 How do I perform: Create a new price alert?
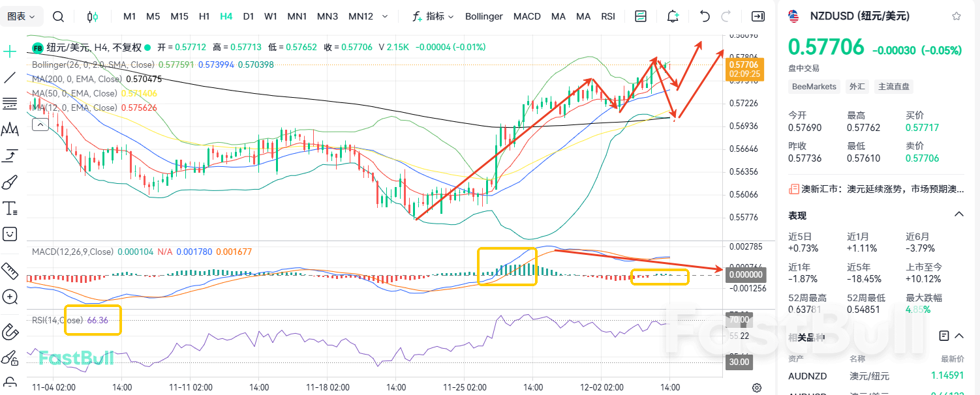(672, 16)
